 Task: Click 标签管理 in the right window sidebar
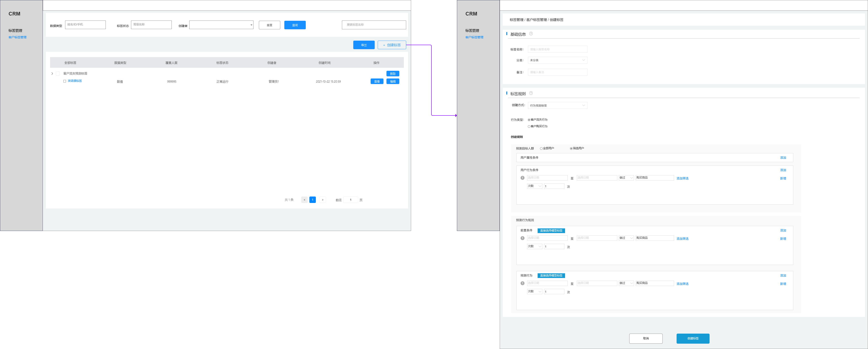point(472,31)
